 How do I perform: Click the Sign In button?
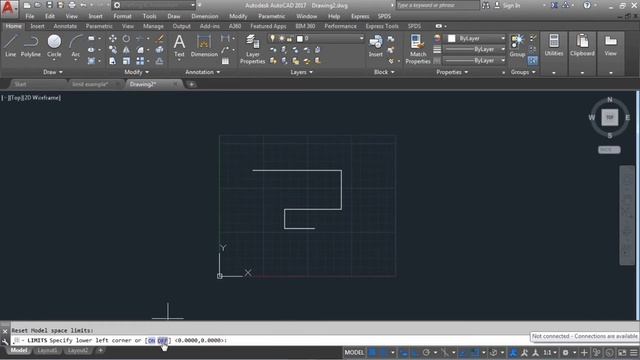[507, 5]
